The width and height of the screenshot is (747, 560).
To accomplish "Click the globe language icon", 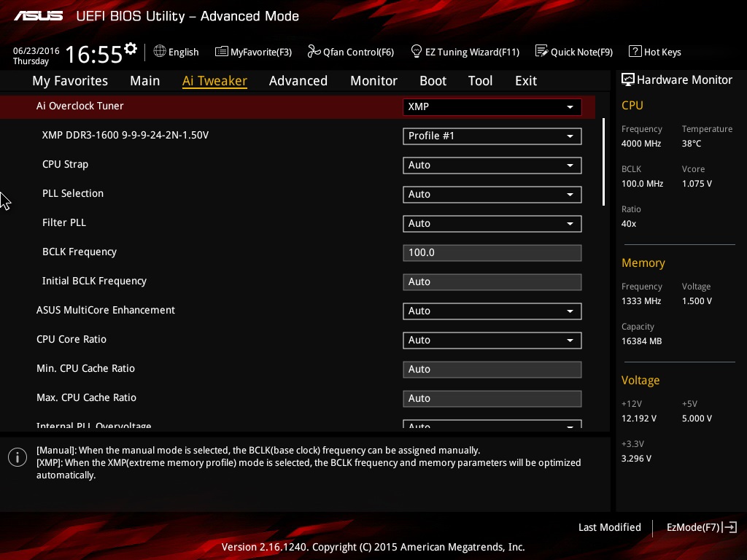I will click(160, 51).
